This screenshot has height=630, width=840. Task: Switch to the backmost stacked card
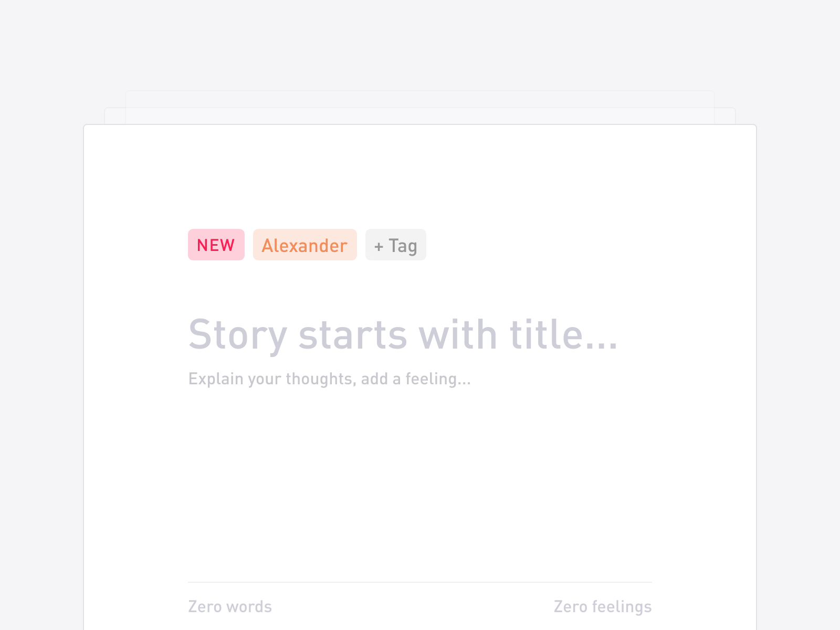point(420,99)
